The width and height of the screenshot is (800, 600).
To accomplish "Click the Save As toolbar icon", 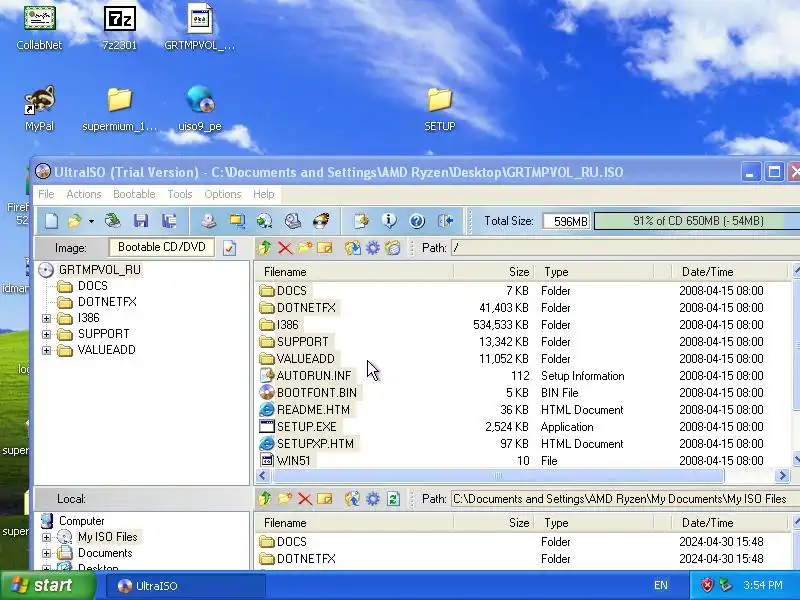I will [x=169, y=221].
